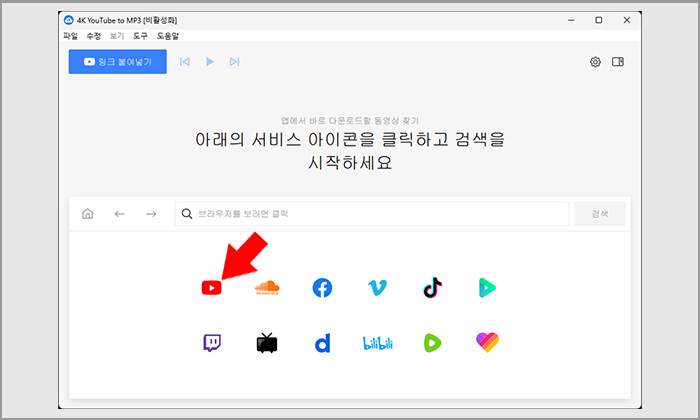The height and width of the screenshot is (420, 700).
Task: Click the magnifier icon in search box
Action: [187, 214]
